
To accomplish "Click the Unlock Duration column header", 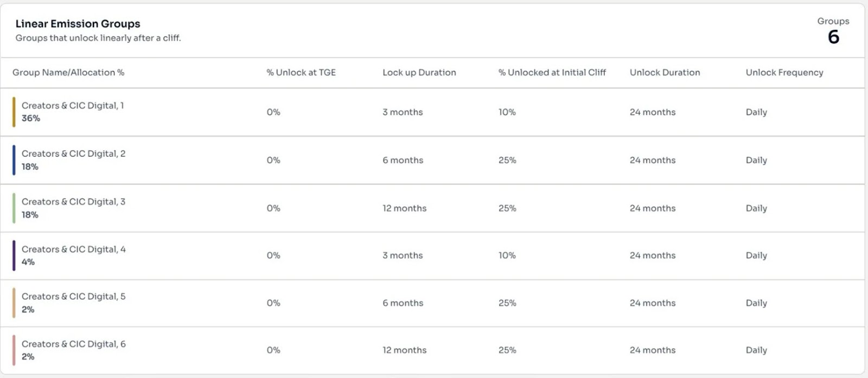I will [665, 73].
